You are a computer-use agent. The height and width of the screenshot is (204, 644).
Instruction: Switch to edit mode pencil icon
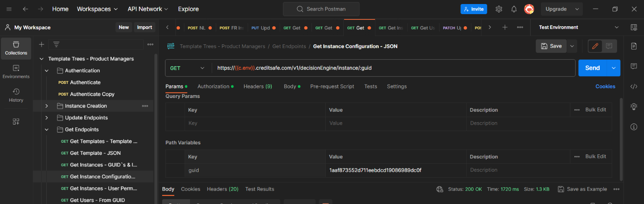pyautogui.click(x=595, y=46)
